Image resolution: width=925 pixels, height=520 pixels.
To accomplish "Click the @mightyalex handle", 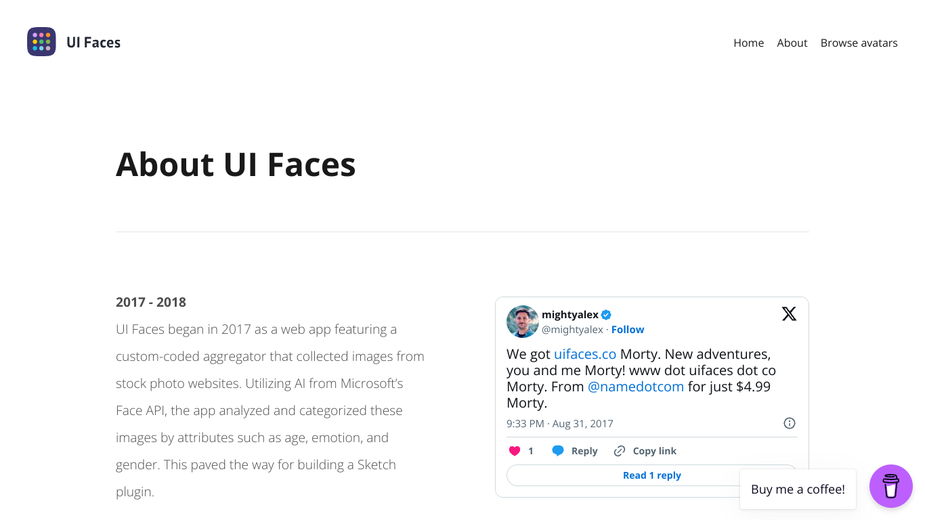I will 572,329.
